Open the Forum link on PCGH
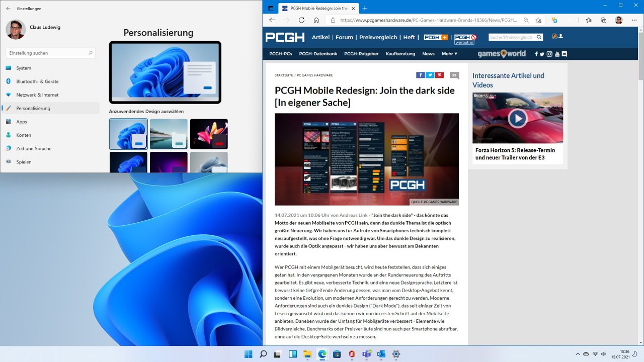This screenshot has width=644, height=362. click(345, 37)
